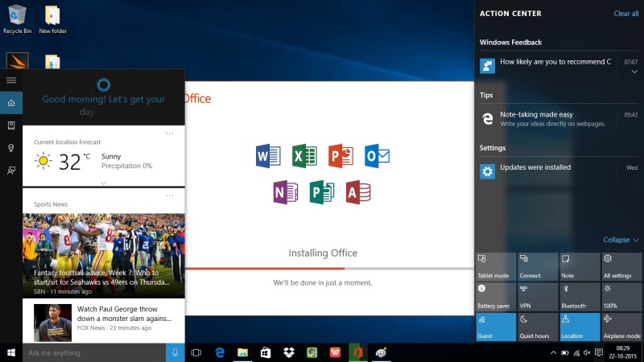Toggle Bluetooth quick action tile

point(580,296)
